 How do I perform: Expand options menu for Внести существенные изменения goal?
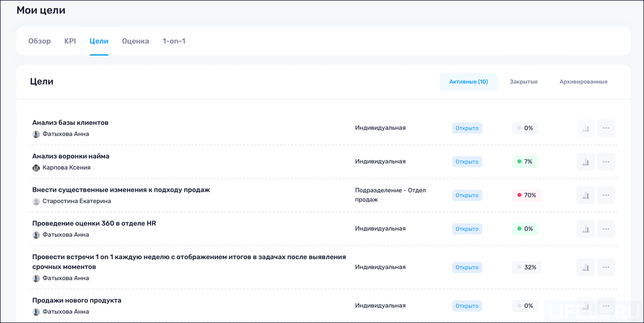[606, 195]
